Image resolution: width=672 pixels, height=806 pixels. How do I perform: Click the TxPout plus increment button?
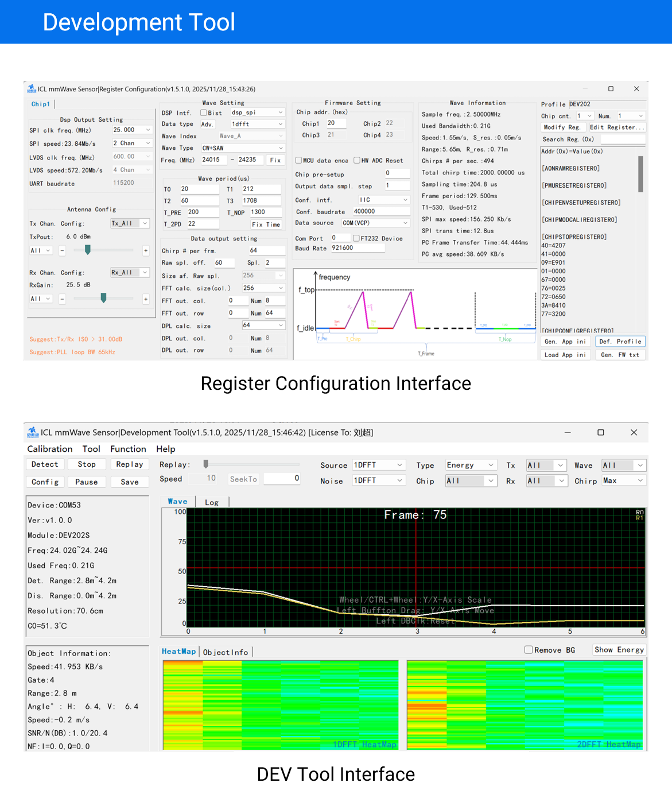146,250
